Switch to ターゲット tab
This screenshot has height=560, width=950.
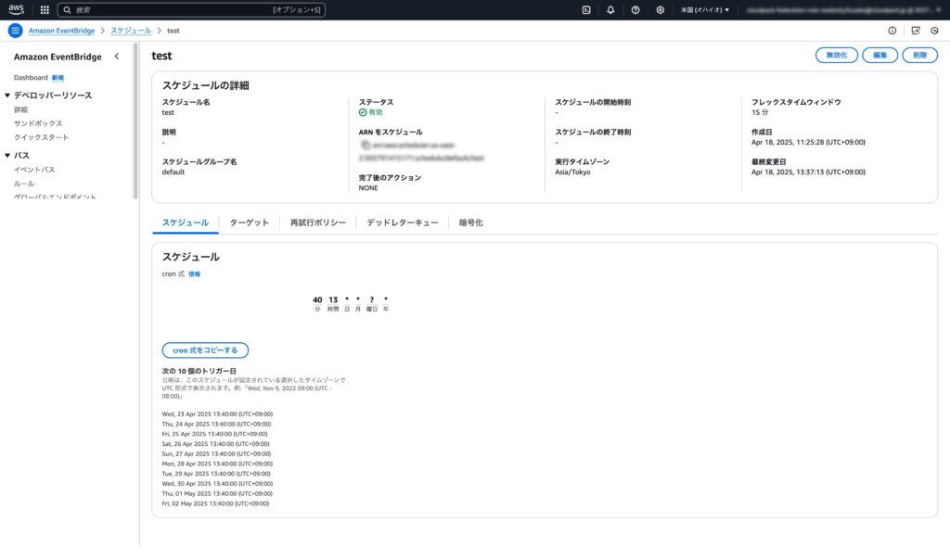(x=249, y=223)
